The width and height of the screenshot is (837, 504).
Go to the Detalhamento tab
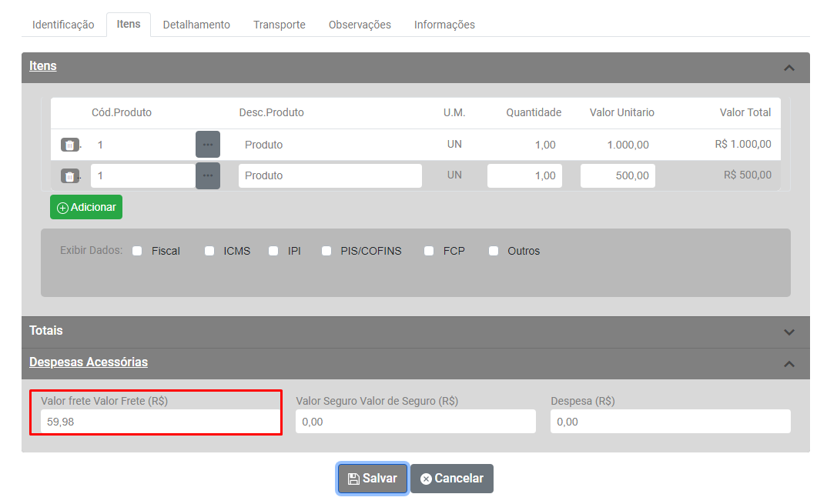196,25
